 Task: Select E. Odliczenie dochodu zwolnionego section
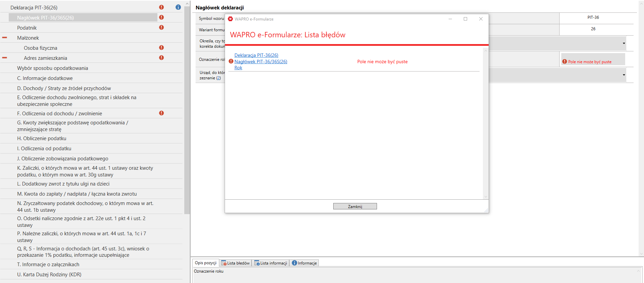[x=77, y=100]
